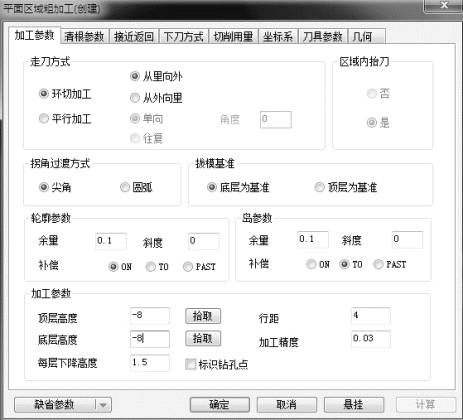Click 拾取 button for 底层高度

tap(203, 339)
